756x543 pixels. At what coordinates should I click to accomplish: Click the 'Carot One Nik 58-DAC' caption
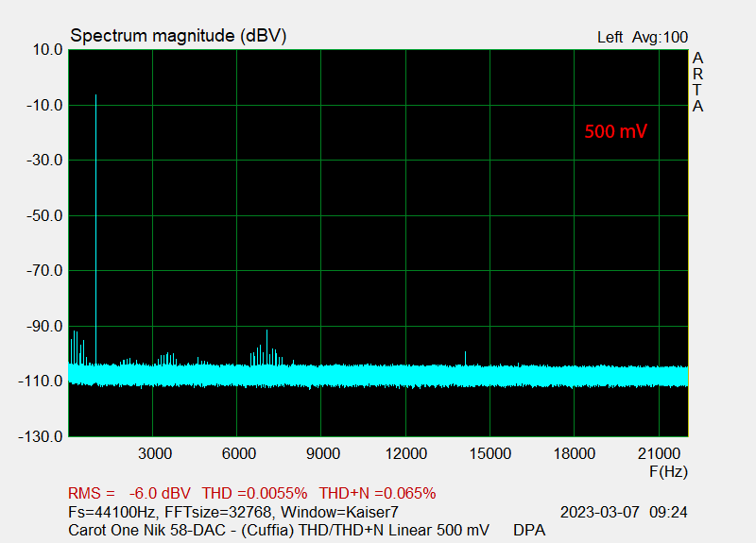click(147, 530)
